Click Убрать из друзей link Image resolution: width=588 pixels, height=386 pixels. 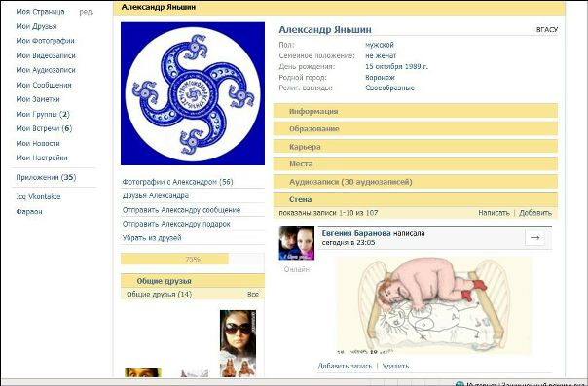(152, 238)
